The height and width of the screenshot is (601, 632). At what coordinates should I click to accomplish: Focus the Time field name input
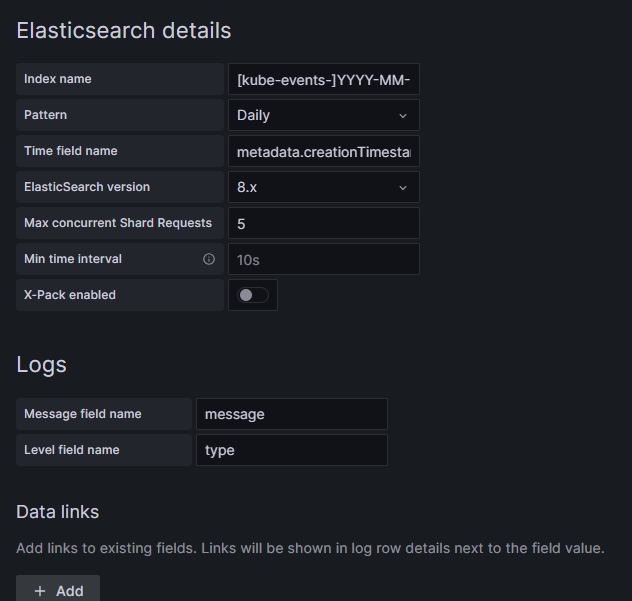pos(324,151)
